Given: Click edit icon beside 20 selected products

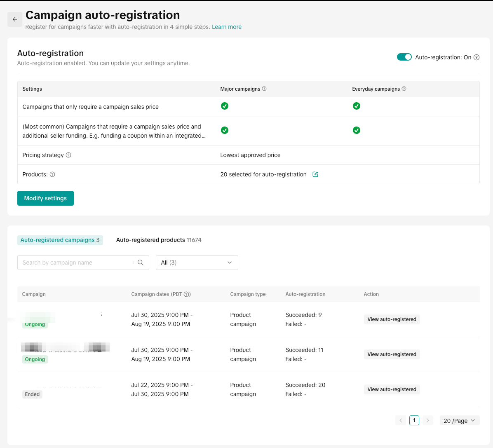Looking at the screenshot, I should (x=315, y=174).
